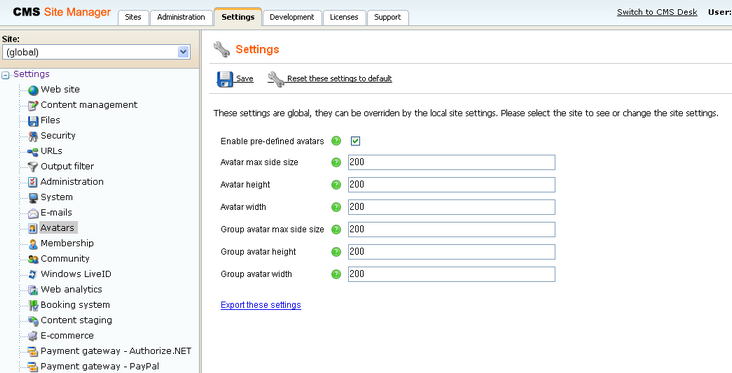Screen dimensions: 732x373
Task: Focus the Avatar width input field
Action: [x=451, y=207]
